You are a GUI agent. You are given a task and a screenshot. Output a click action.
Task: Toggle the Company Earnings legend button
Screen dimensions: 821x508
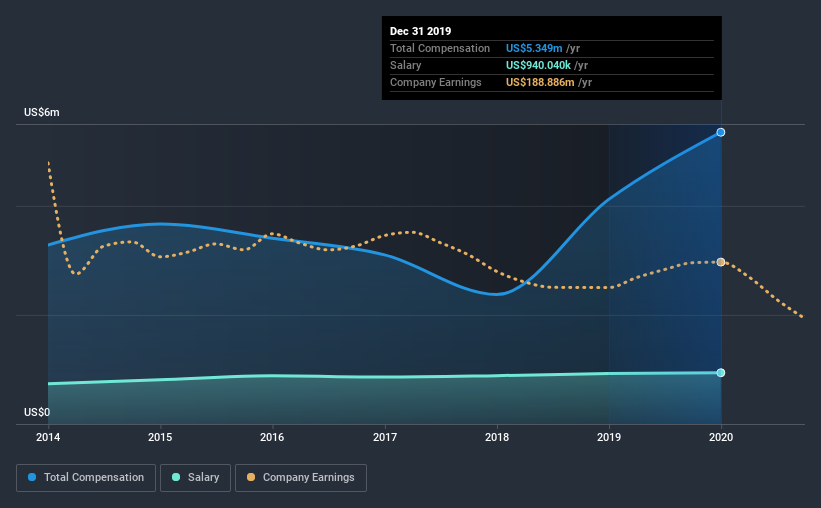click(301, 478)
